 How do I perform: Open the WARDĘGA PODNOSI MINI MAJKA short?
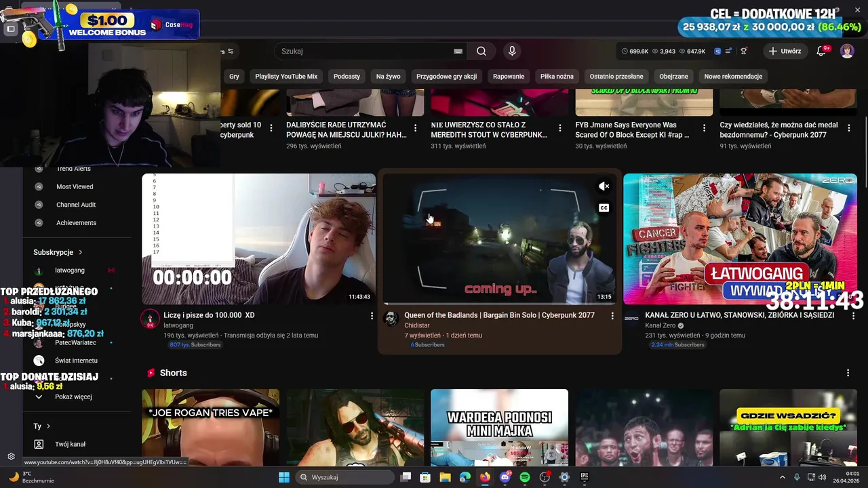pos(499,427)
